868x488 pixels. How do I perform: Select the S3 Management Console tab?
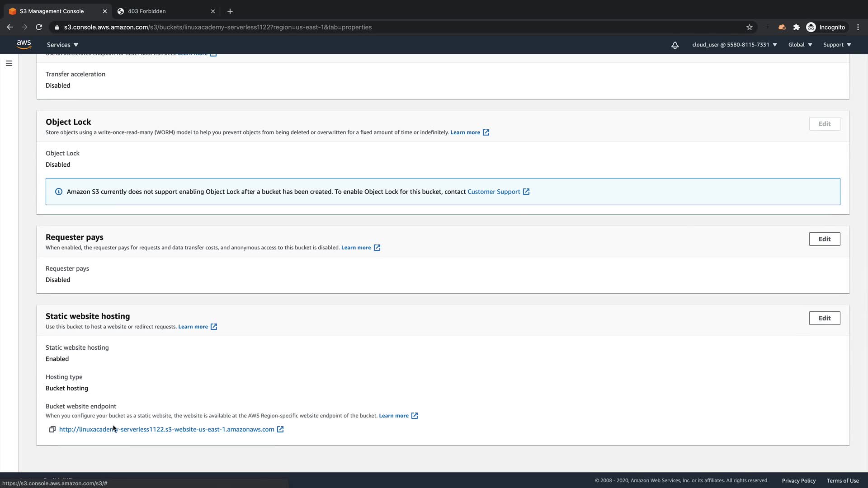[52, 11]
